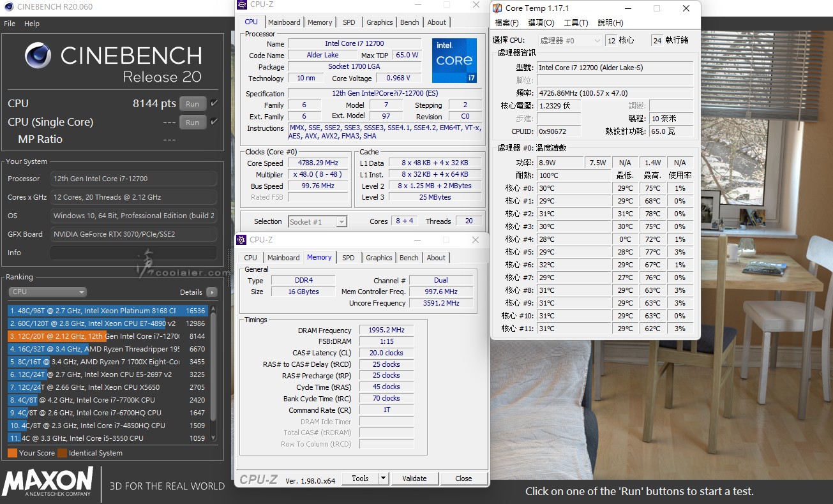Click the DRAM Frequency 1995.2 MHz value

click(386, 330)
